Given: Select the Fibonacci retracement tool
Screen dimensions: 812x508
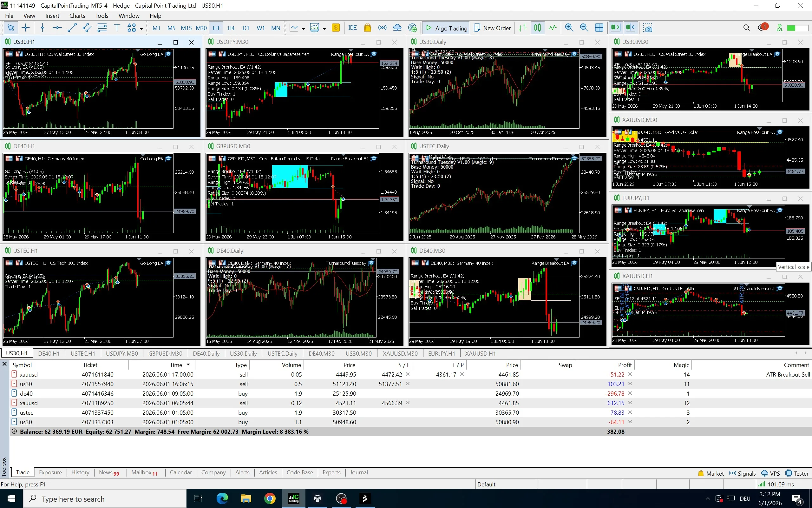Looking at the screenshot, I should tap(102, 28).
